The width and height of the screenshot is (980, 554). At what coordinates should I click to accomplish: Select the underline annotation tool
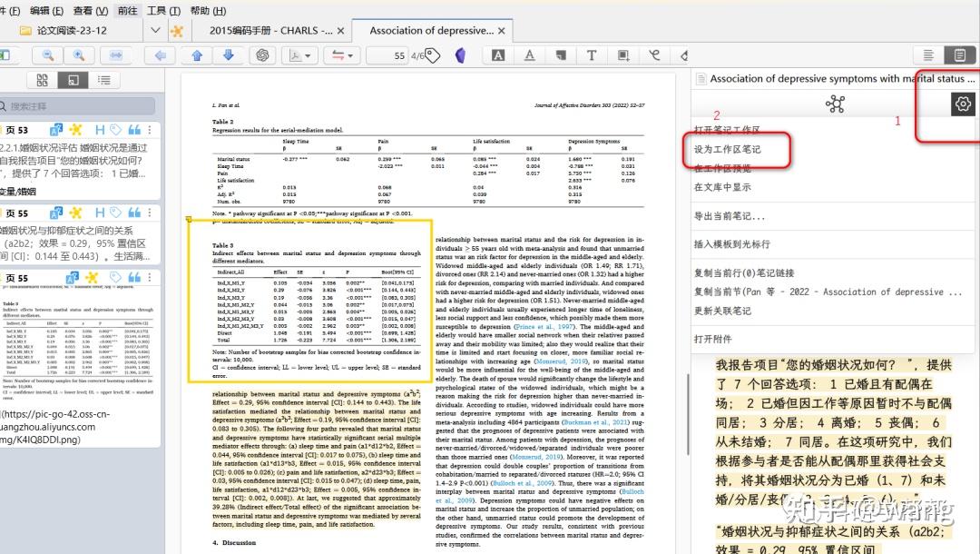tap(530, 54)
